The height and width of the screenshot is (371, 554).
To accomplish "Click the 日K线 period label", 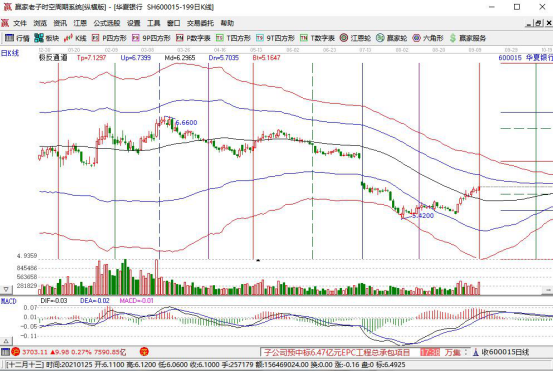I will tap(10, 53).
